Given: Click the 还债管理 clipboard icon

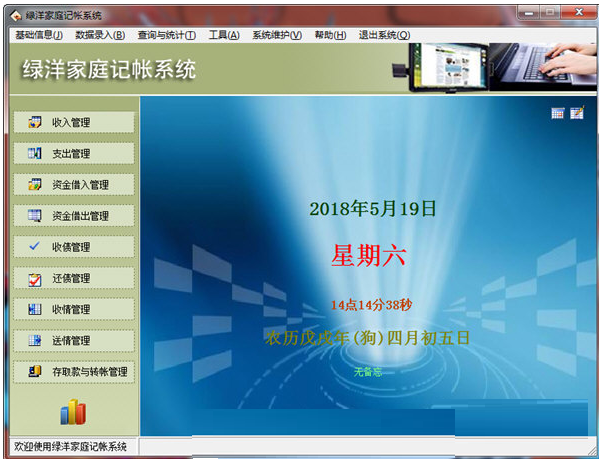Looking at the screenshot, I should coord(35,280).
